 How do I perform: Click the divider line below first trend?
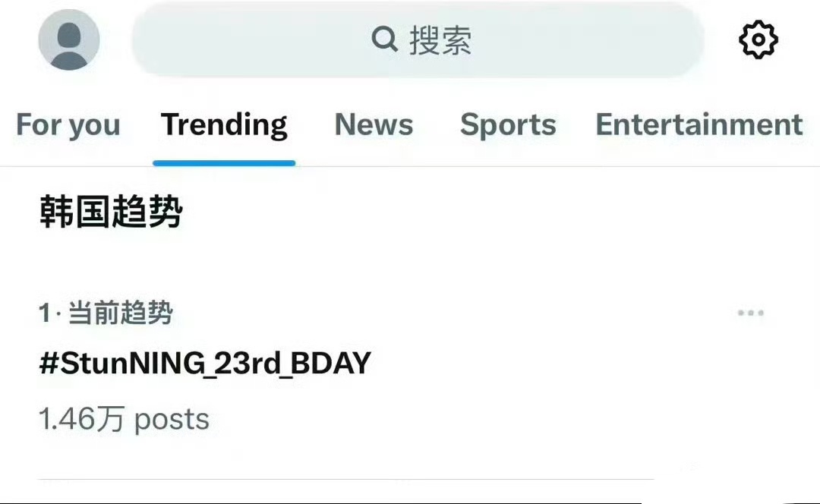tap(345, 479)
